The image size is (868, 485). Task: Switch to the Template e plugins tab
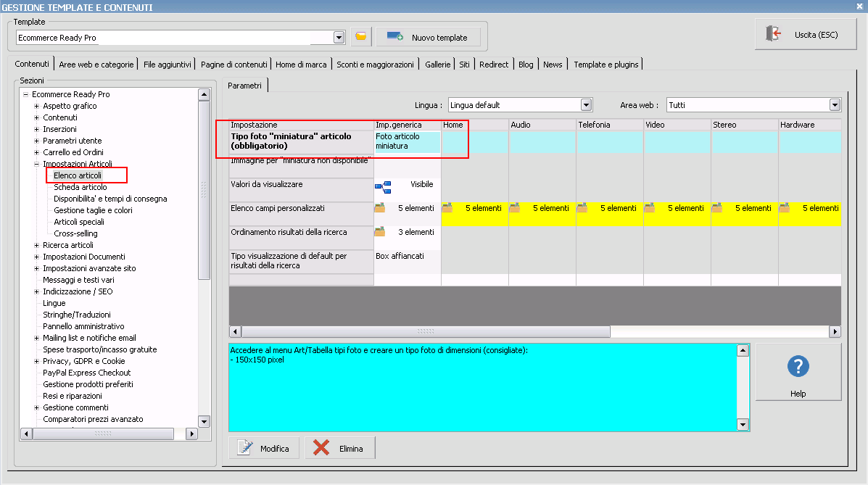pyautogui.click(x=605, y=65)
